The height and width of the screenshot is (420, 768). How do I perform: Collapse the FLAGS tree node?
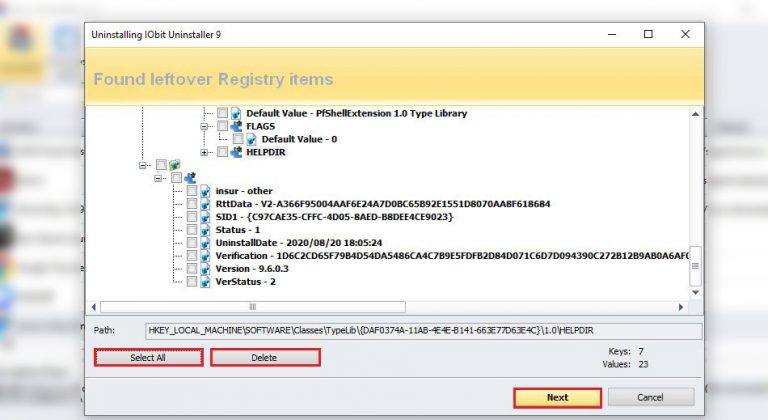click(205, 127)
